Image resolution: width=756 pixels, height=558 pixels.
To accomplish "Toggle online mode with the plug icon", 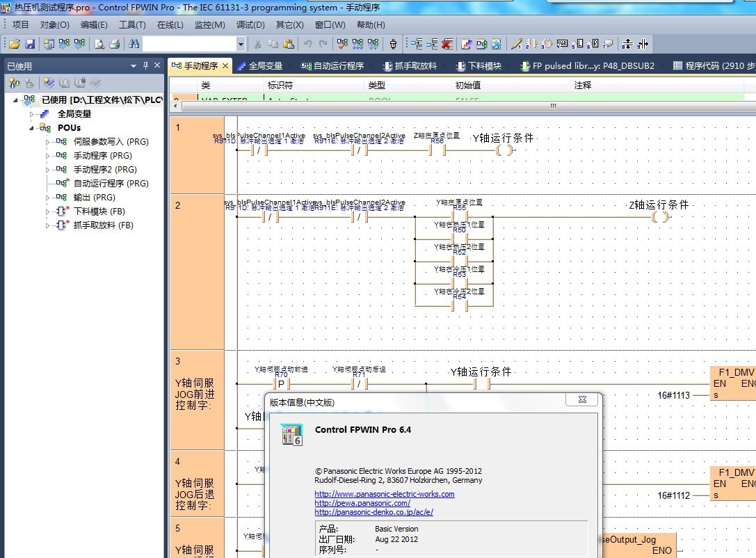I will [x=393, y=44].
